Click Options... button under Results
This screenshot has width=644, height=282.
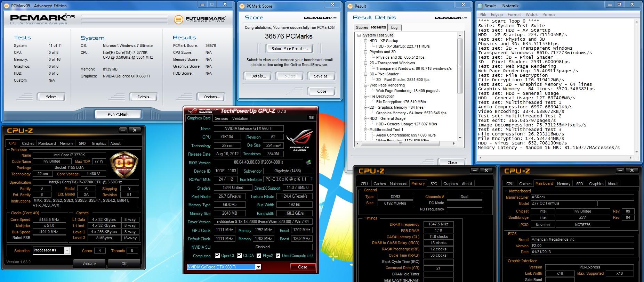click(x=212, y=97)
